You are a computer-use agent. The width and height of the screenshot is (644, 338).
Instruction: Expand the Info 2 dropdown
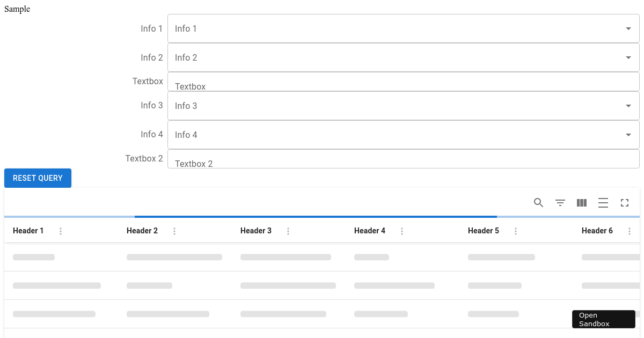click(x=628, y=58)
